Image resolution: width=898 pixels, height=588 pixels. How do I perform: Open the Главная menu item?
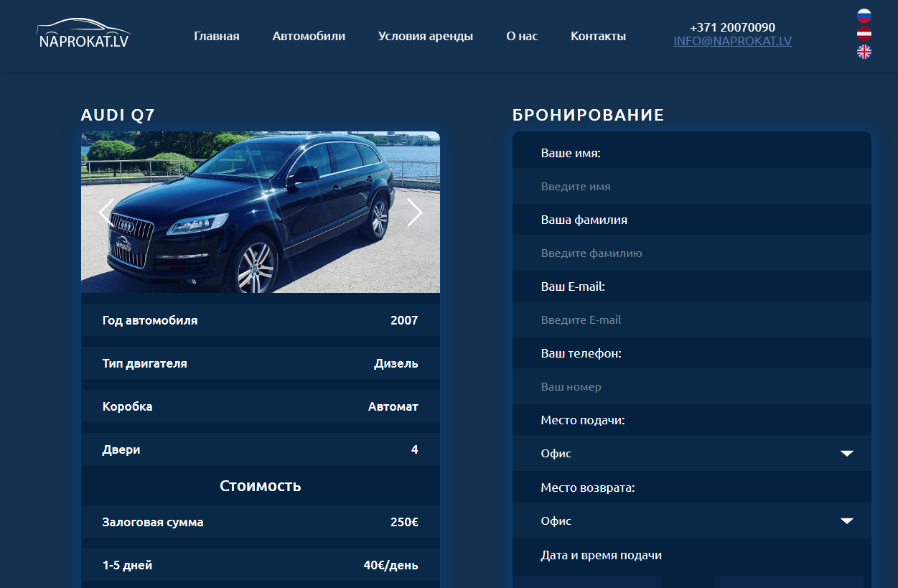(x=217, y=36)
